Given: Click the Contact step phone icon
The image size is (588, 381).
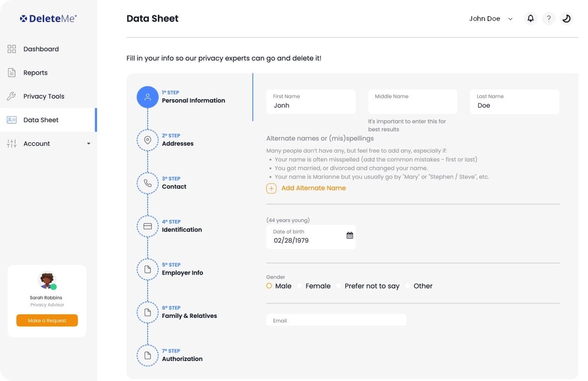Looking at the screenshot, I should tap(147, 183).
